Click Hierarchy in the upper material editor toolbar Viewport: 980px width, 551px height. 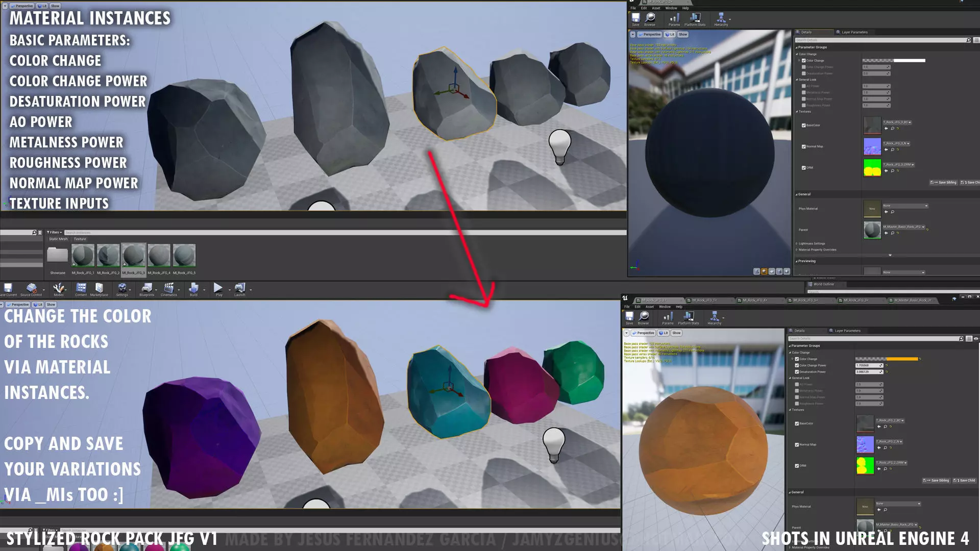pos(721,19)
